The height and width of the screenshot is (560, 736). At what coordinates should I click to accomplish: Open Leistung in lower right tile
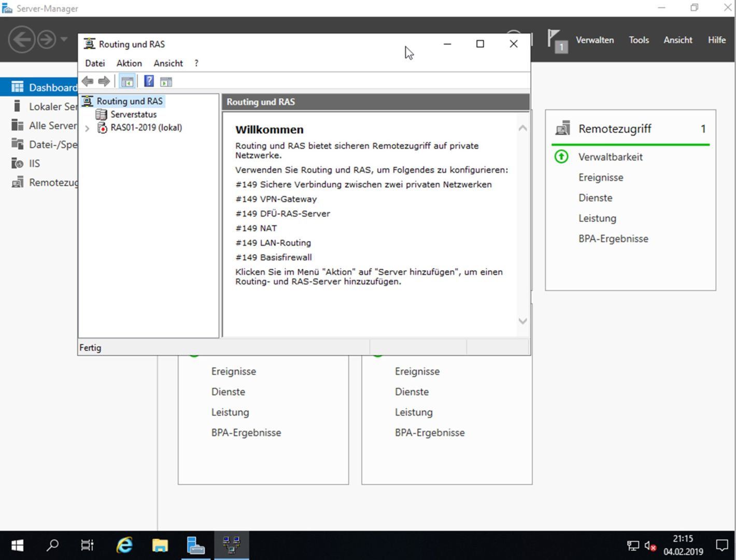click(413, 412)
